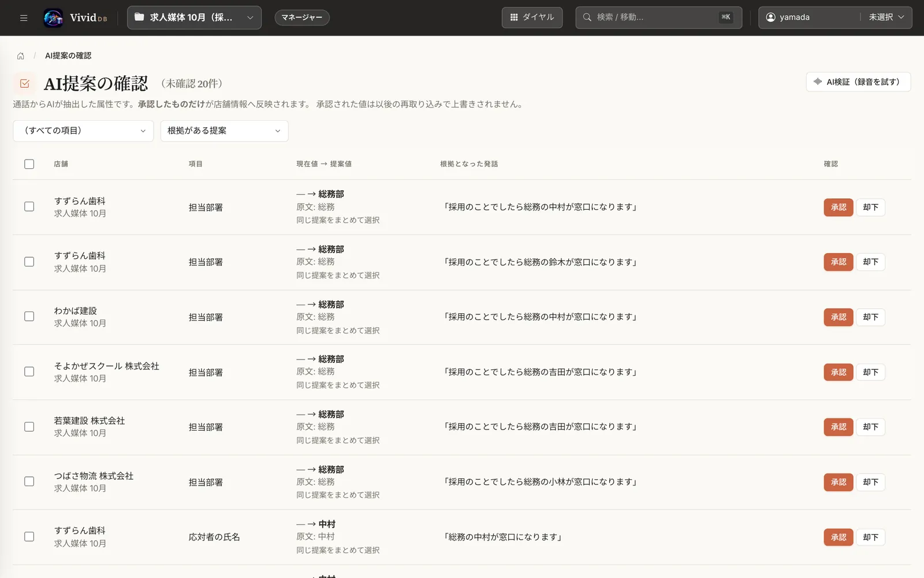The image size is (924, 578).
Task: Click the （未確認 20件） count text
Action: tap(192, 84)
